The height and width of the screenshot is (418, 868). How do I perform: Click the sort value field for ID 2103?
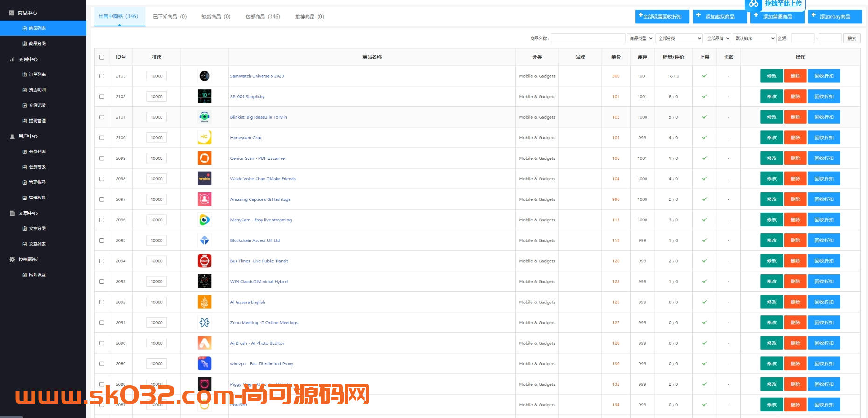(157, 76)
